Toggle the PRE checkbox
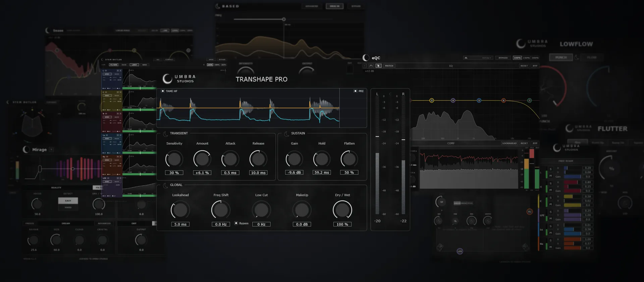Screen dimensions: 644x282 click(x=355, y=91)
